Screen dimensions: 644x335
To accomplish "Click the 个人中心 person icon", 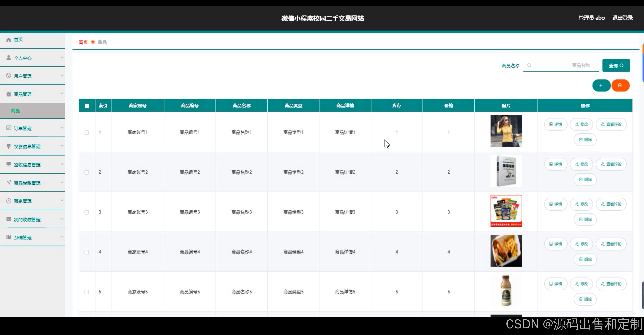I will click(9, 58).
